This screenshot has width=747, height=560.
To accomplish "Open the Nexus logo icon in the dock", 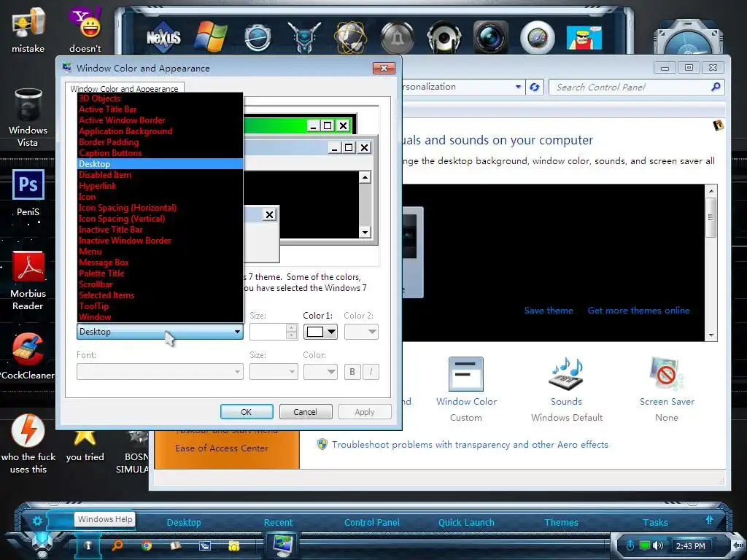I will (x=163, y=36).
